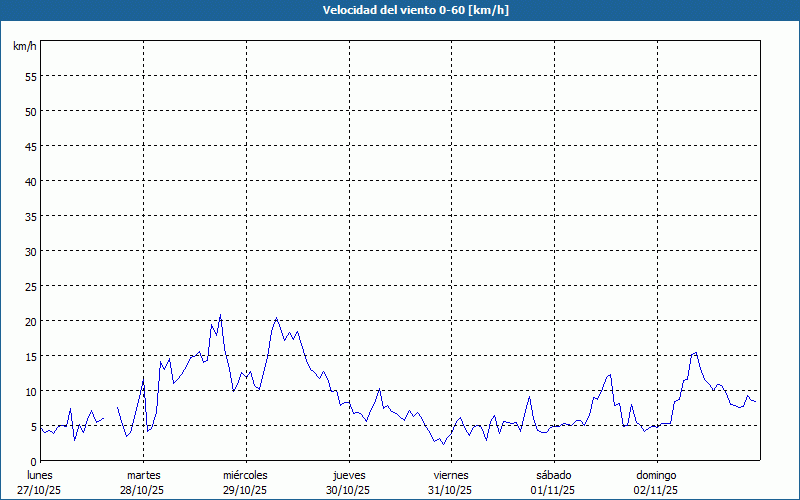This screenshot has width=800, height=500.
Task: Click the 'km/h' unit label on the y-axis
Action: click(24, 47)
